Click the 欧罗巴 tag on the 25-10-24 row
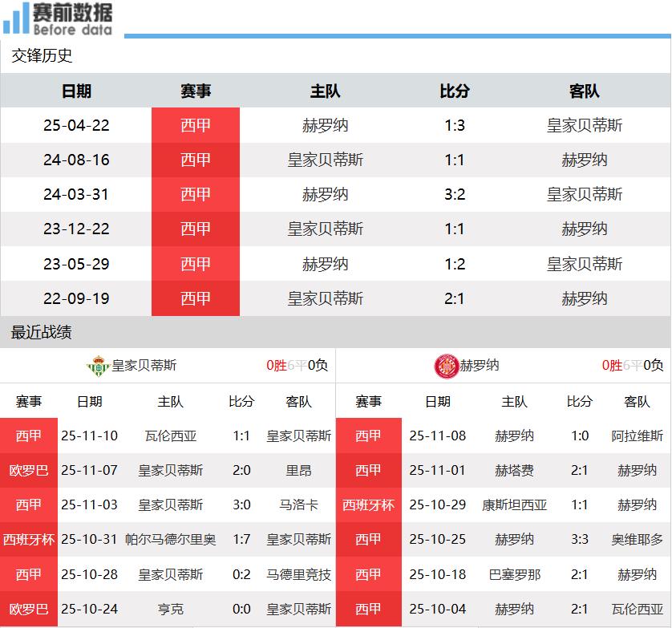The width and height of the screenshot is (672, 628). 29,609
